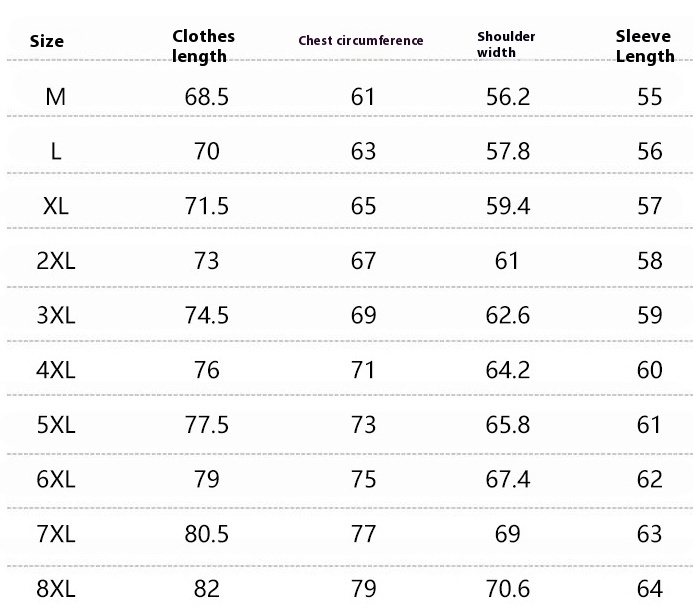
Task: Click the 74.5 clothes length value
Action: [x=206, y=316]
